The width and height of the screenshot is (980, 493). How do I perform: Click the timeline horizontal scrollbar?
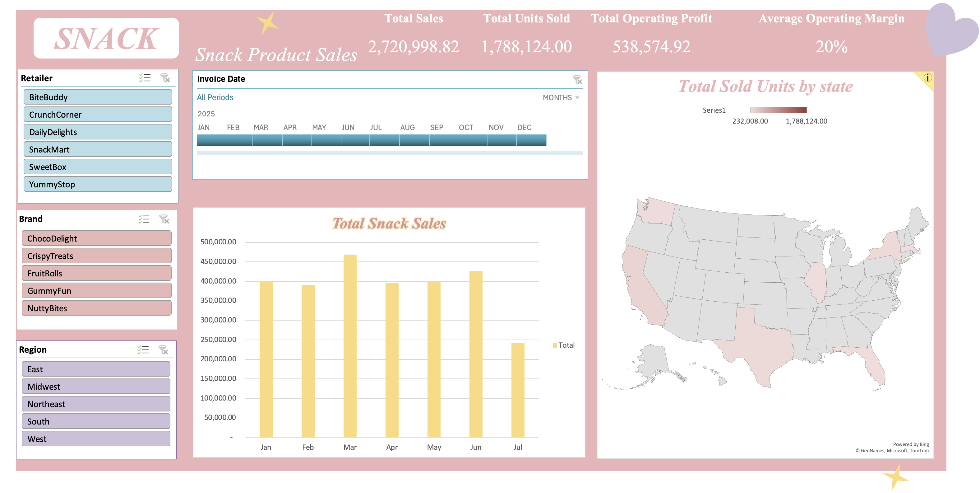[x=390, y=153]
